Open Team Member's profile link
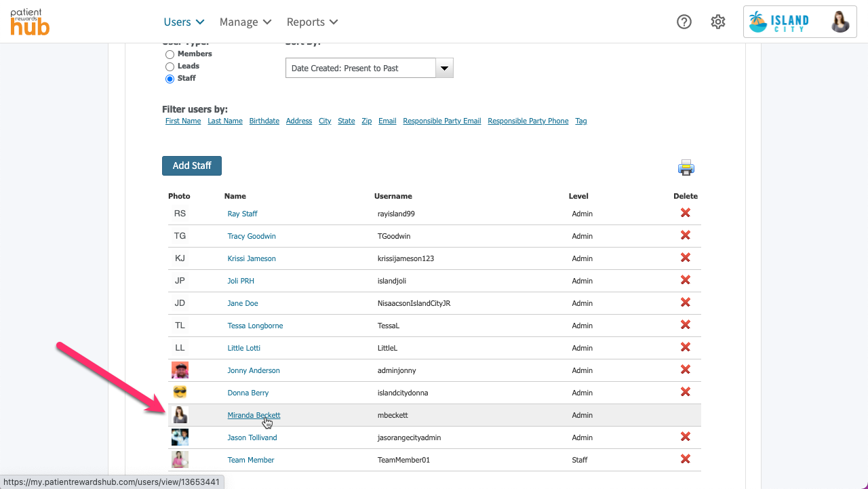 (x=251, y=460)
